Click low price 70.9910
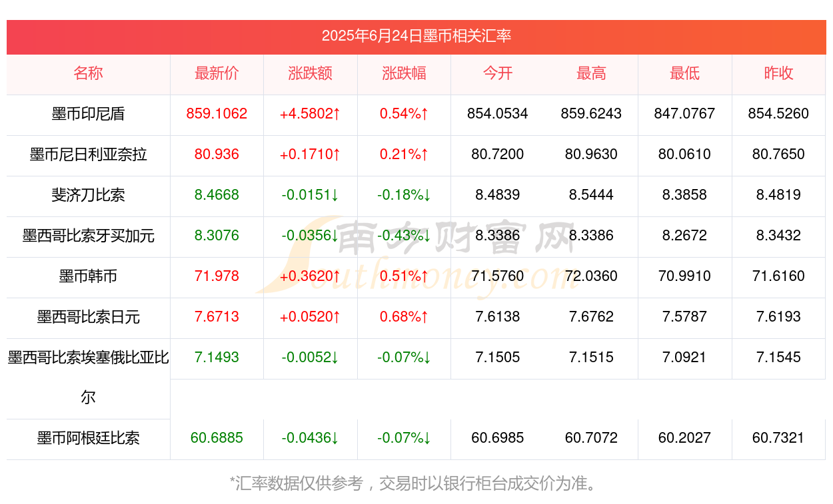 (x=684, y=276)
